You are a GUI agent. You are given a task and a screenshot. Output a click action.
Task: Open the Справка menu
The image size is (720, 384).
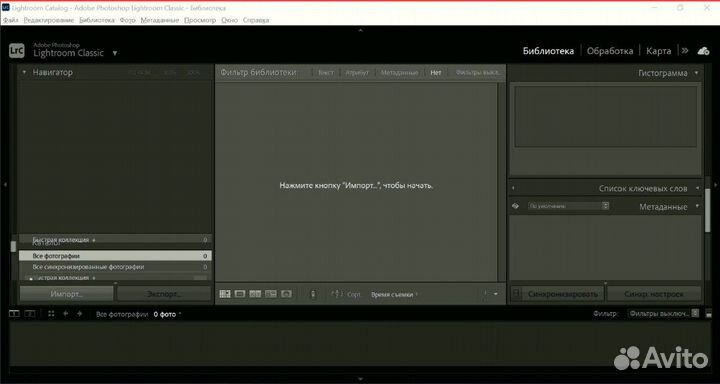(256, 20)
